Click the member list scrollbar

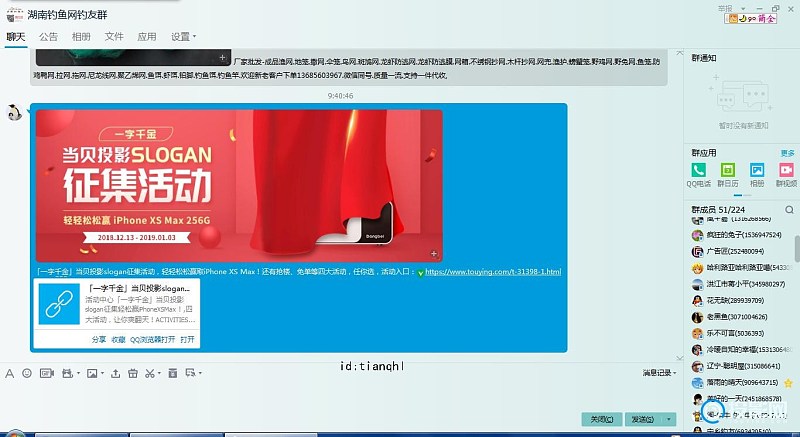click(x=797, y=248)
